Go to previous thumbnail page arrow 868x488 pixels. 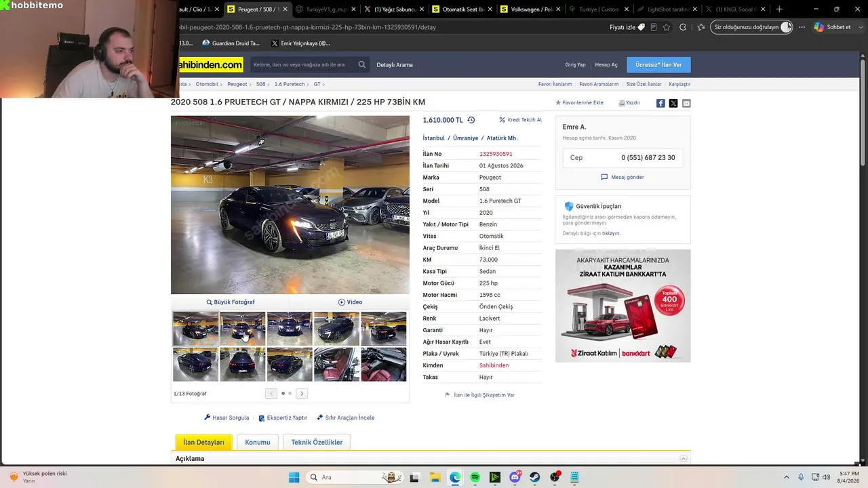pyautogui.click(x=271, y=393)
